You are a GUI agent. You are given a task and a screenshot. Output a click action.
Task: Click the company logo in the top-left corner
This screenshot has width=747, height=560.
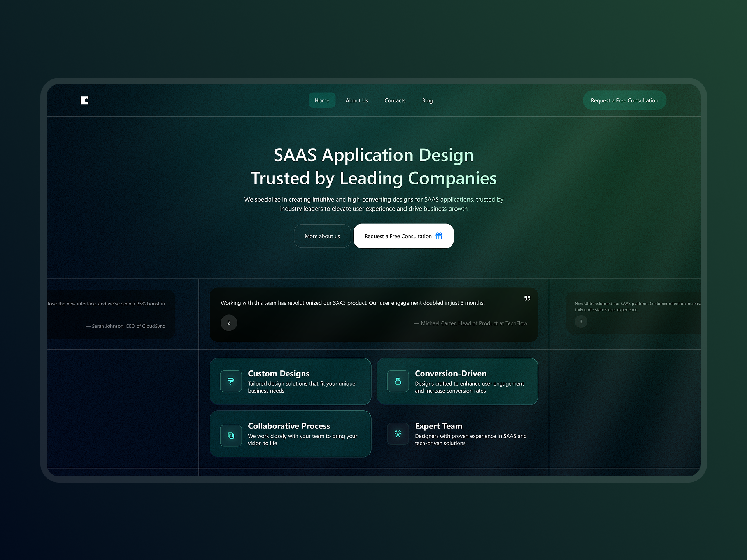click(84, 100)
